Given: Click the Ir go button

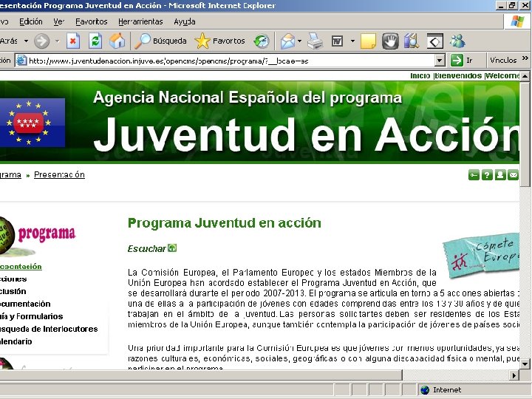Looking at the screenshot, I should [x=462, y=61].
